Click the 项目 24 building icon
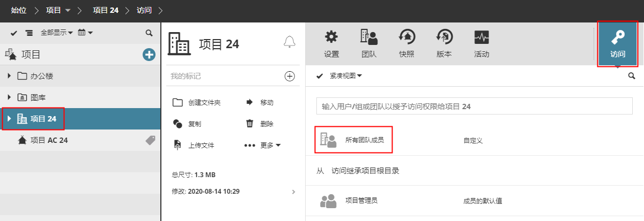 179,43
